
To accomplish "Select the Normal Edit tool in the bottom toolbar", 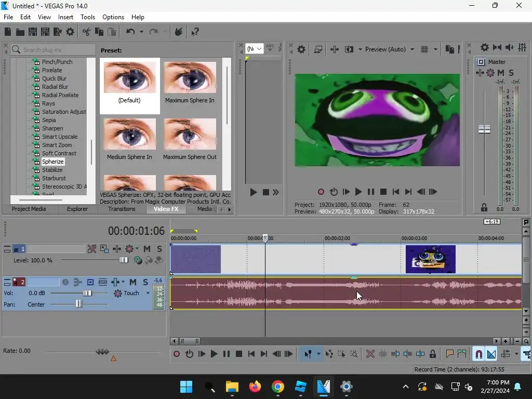I will point(308,354).
